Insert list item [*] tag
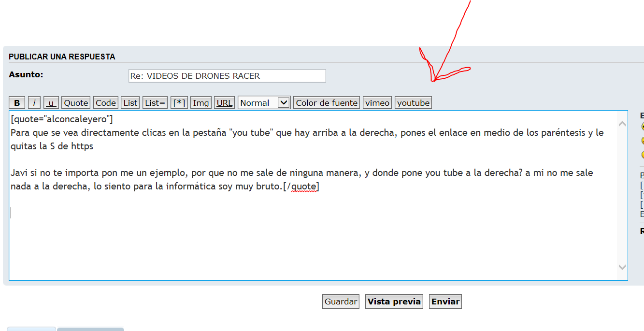644x331 pixels. tap(179, 103)
